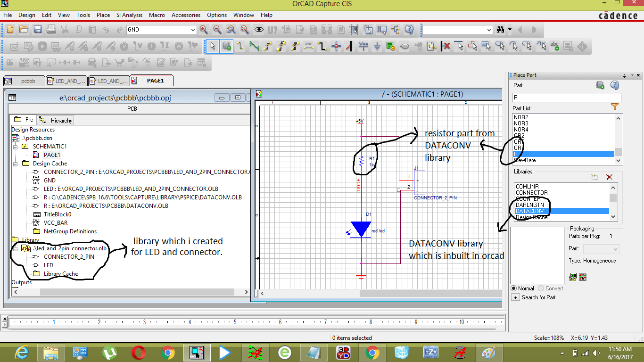Image resolution: width=644 pixels, height=362 pixels.
Task: Select the LED part in library tree
Action: tap(49, 265)
